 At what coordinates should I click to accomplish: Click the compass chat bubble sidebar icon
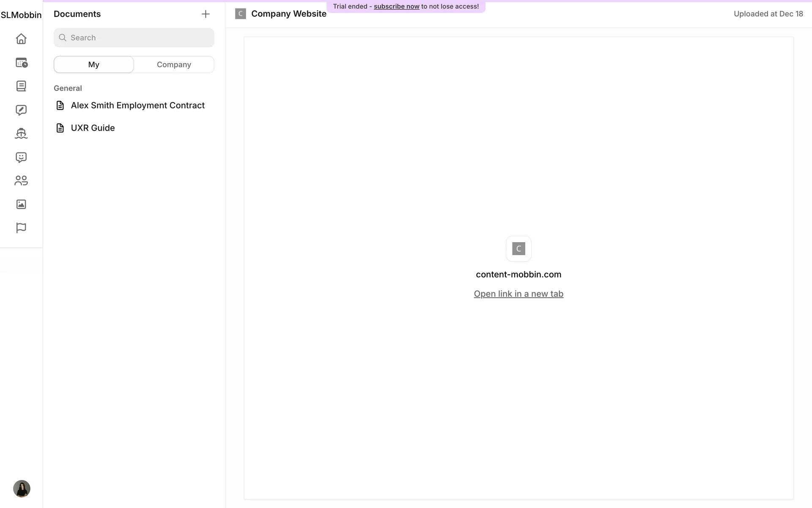coord(21,110)
